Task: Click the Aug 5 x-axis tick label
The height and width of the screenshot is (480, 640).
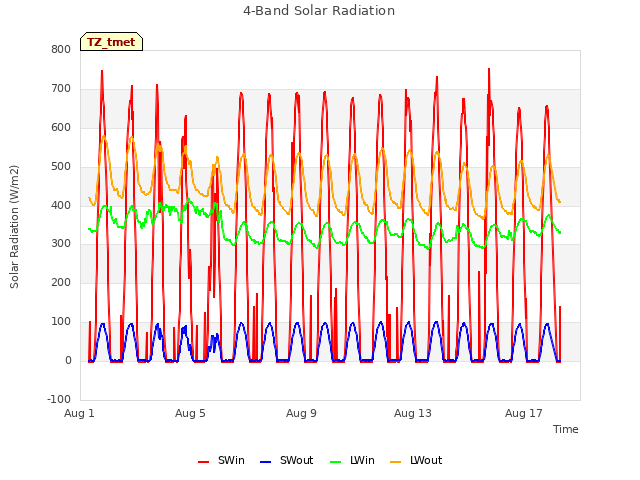Action: point(190,413)
